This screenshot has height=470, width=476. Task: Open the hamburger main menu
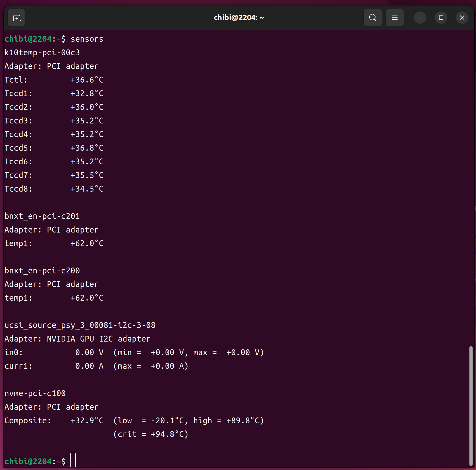[395, 18]
